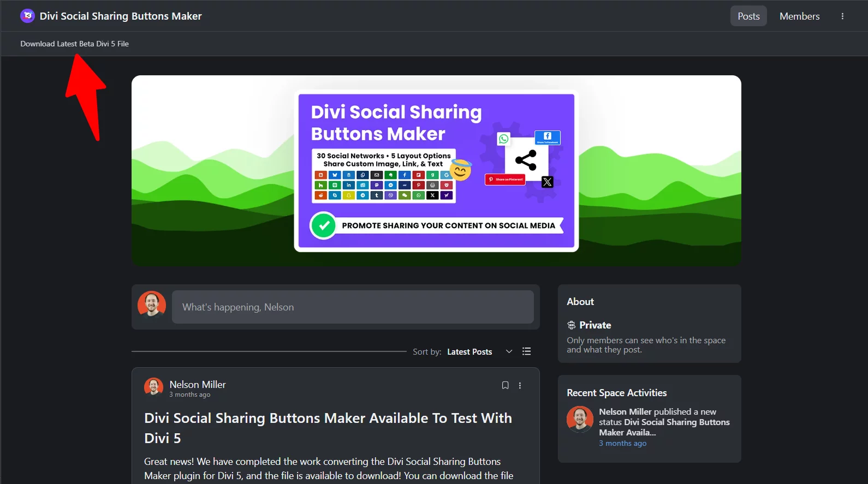Switch to the Members tab
The width and height of the screenshot is (868, 484).
[x=799, y=16]
